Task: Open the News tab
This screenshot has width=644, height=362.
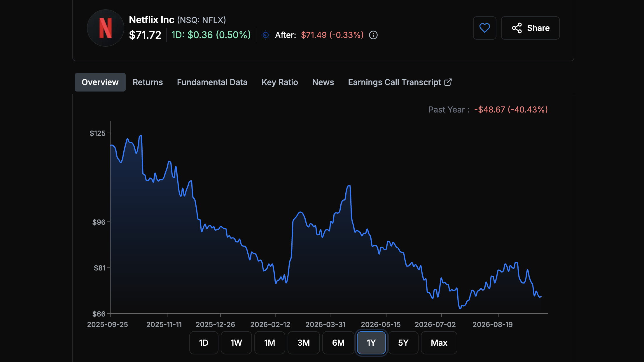Action: pos(323,82)
